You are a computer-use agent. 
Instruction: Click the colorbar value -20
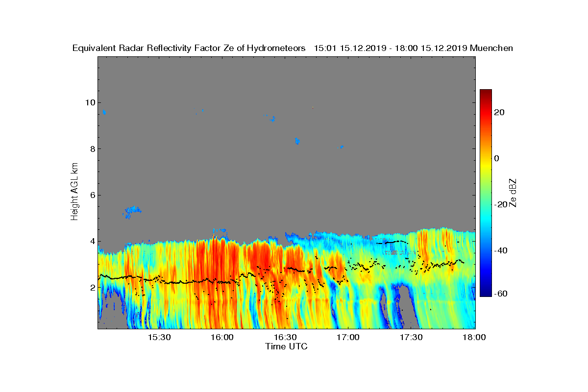(500, 204)
